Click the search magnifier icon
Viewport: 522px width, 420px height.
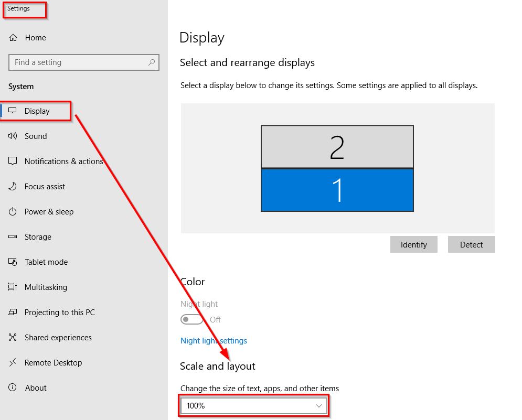click(x=152, y=62)
